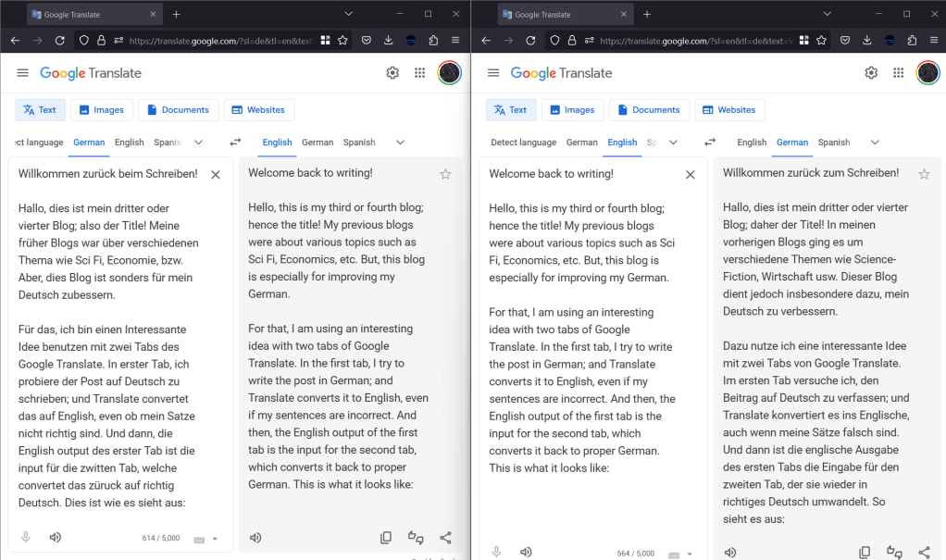Expand keyboard input tools beside 614 / 5,000

[x=215, y=539]
